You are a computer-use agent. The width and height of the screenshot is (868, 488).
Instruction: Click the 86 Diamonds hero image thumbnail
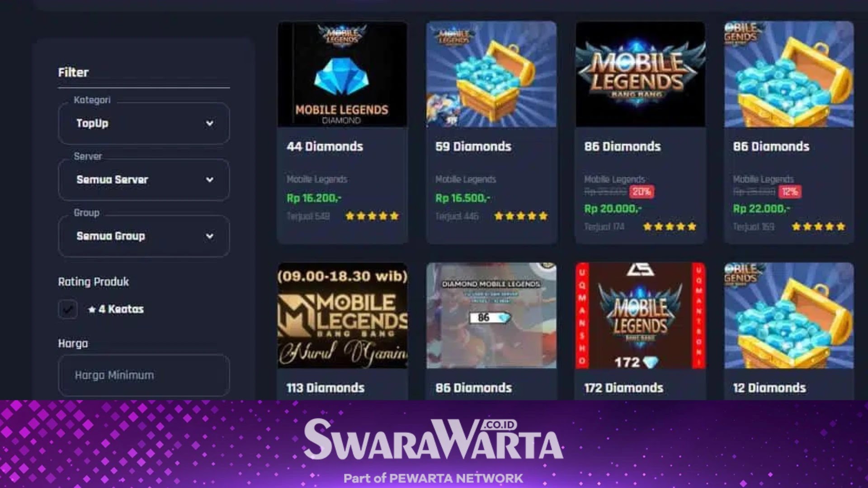coord(491,315)
